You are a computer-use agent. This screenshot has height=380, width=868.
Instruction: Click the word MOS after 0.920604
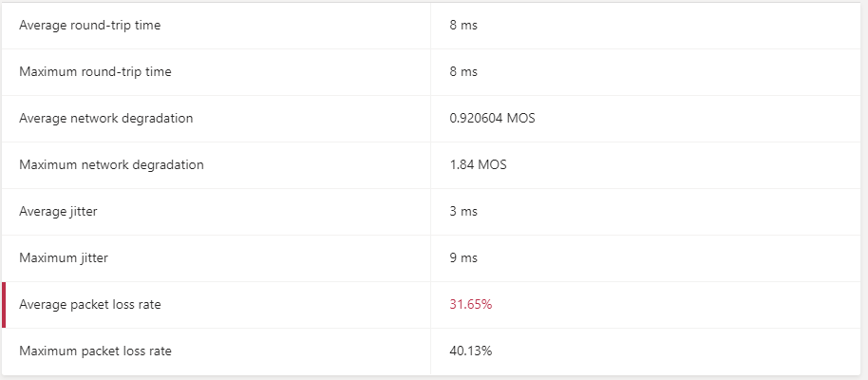pos(521,119)
